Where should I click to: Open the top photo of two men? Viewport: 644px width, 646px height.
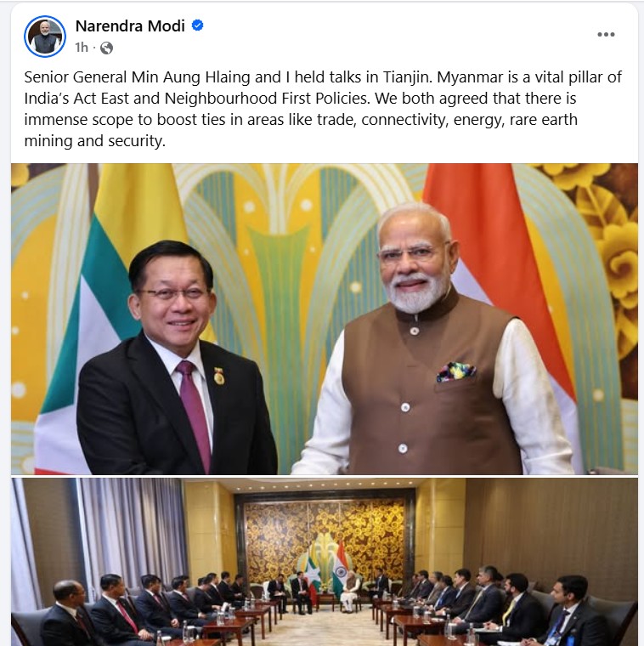[325, 319]
